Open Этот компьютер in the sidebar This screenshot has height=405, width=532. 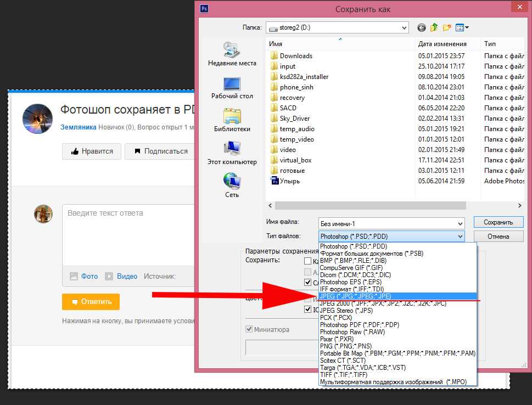point(232,153)
